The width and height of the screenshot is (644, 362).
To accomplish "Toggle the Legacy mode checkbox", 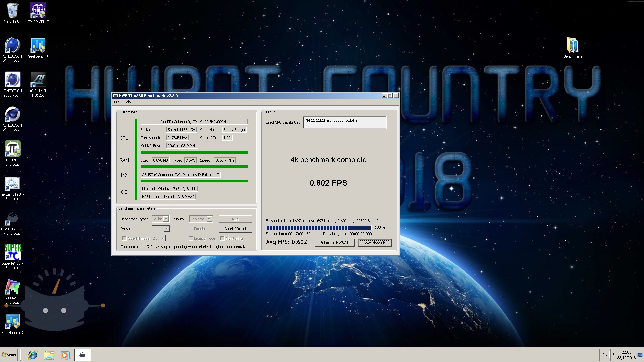I will click(191, 238).
